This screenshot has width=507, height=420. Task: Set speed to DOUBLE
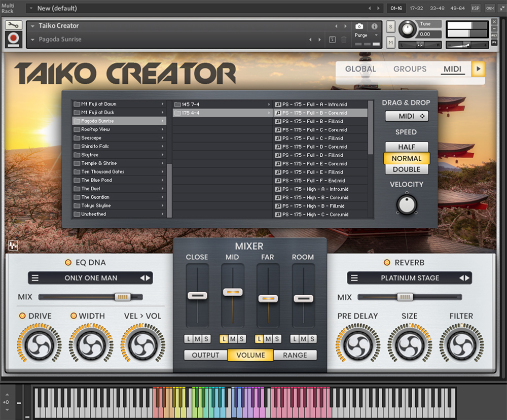click(407, 169)
